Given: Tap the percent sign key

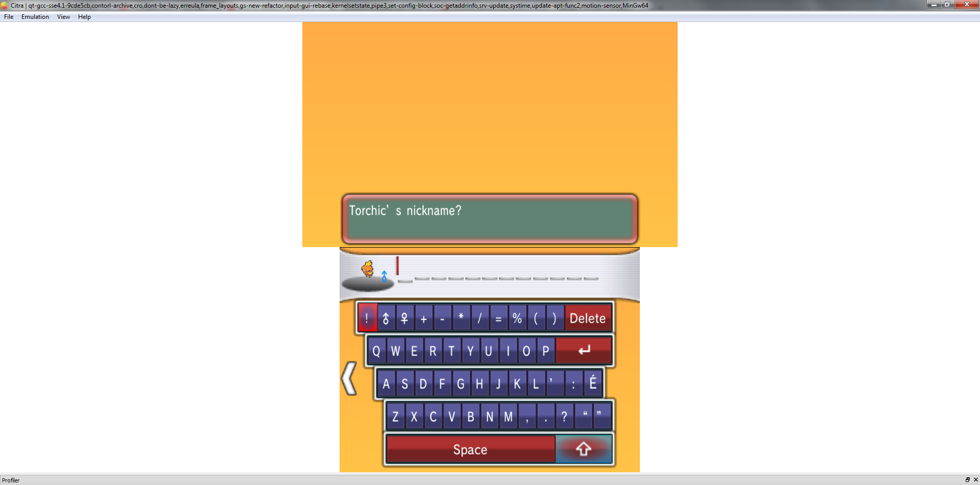Looking at the screenshot, I should (517, 319).
